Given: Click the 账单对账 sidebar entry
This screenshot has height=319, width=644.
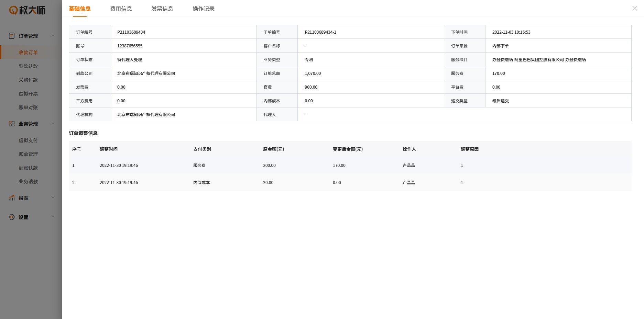Looking at the screenshot, I should click(x=28, y=107).
